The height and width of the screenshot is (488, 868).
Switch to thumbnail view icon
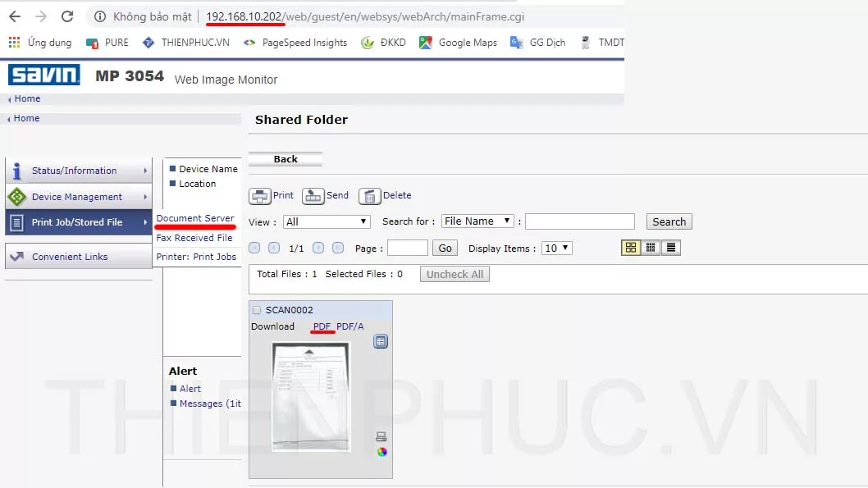pyautogui.click(x=631, y=248)
